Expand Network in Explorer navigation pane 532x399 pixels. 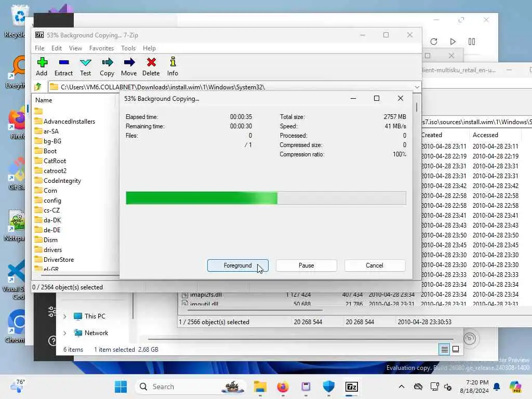tap(65, 333)
